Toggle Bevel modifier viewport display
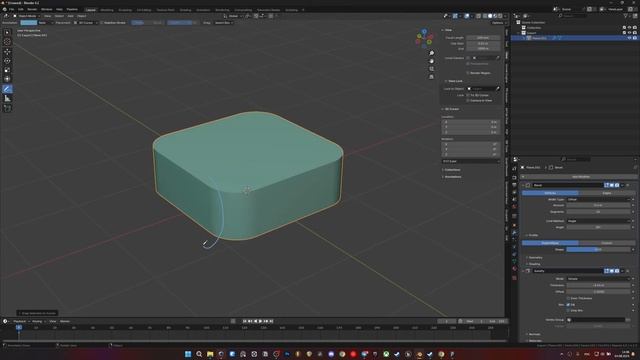 (x=611, y=185)
